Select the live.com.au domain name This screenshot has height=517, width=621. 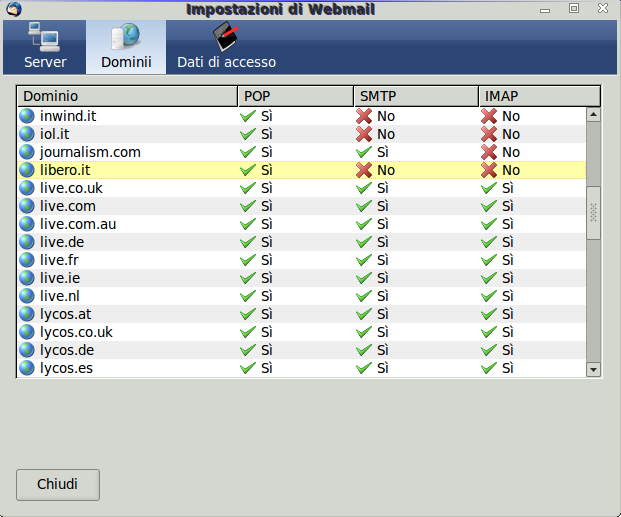(x=78, y=224)
